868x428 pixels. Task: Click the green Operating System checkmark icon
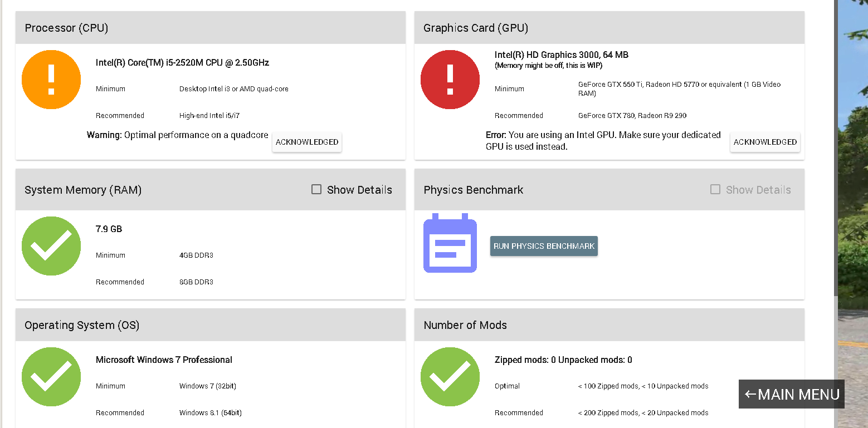tap(51, 377)
